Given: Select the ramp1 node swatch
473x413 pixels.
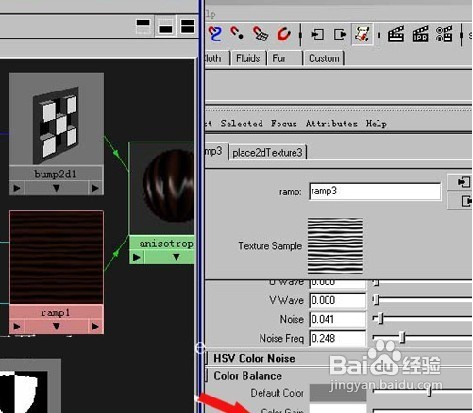Looking at the screenshot, I should click(56, 257).
